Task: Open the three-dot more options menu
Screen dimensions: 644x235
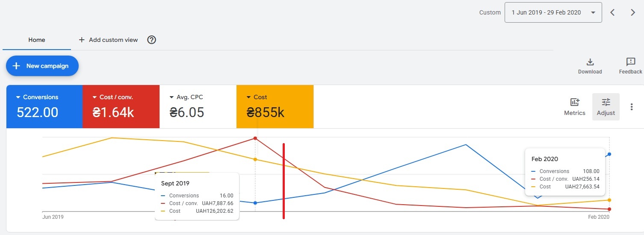Action: 632,107
